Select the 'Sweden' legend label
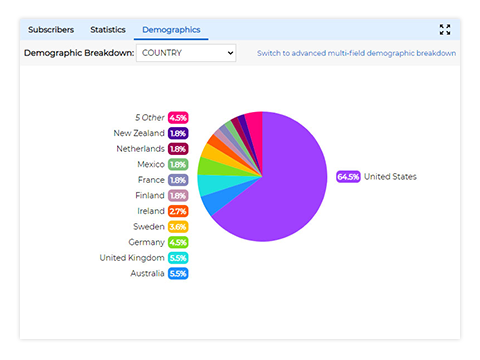The height and width of the screenshot is (360, 480). (149, 227)
